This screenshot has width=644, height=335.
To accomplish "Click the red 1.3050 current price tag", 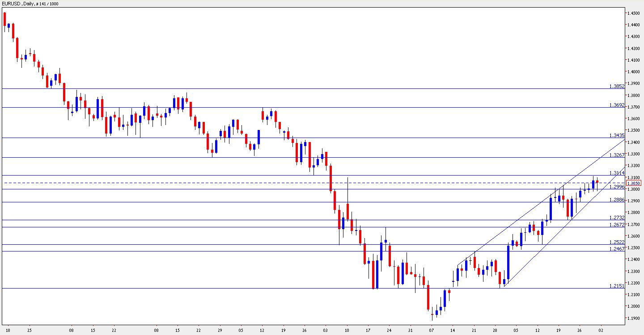I will [x=634, y=183].
